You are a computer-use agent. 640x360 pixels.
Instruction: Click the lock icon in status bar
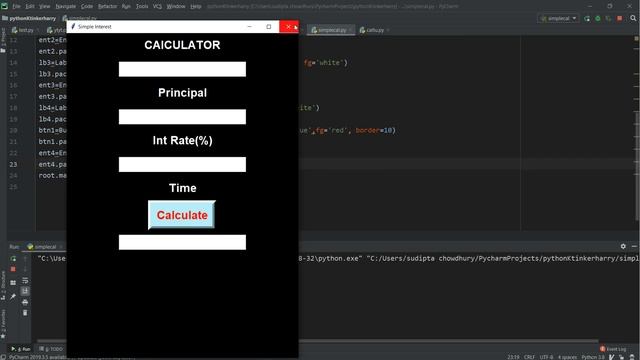(x=622, y=357)
